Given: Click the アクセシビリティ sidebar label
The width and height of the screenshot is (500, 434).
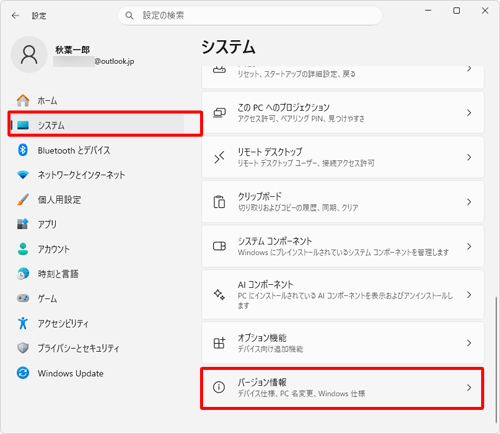Looking at the screenshot, I should tap(63, 323).
